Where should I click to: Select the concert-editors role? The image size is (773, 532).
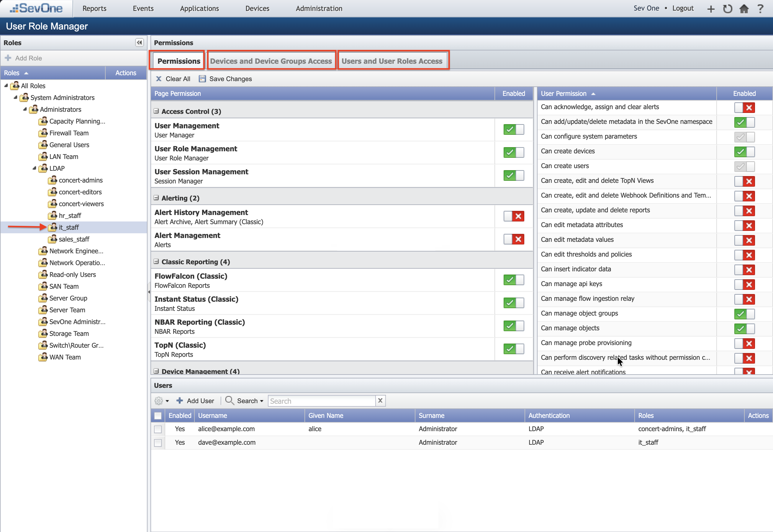coord(80,192)
